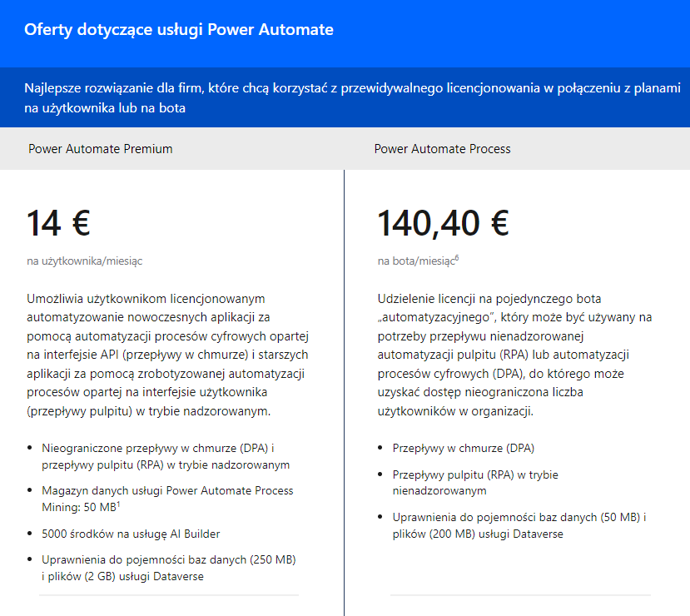
Task: Click the vertical divider between the two plans
Action: point(344,391)
